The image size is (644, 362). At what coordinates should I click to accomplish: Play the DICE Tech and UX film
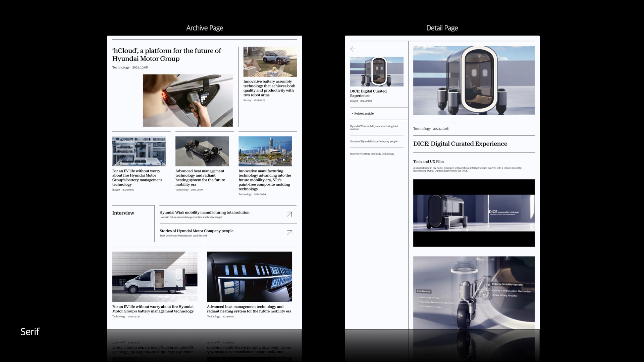(x=474, y=213)
